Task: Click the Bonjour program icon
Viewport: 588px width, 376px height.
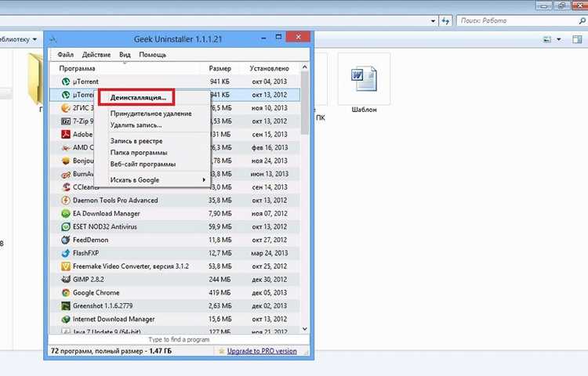Action: point(66,161)
